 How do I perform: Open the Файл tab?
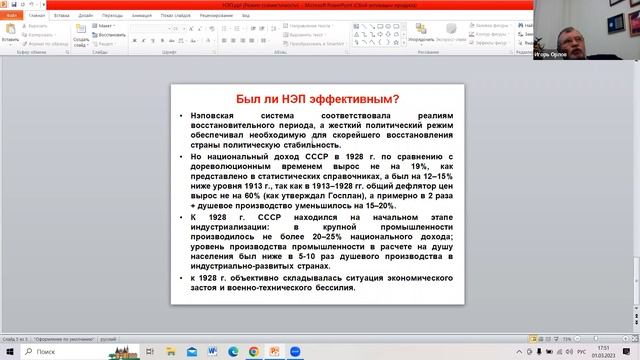[11, 16]
